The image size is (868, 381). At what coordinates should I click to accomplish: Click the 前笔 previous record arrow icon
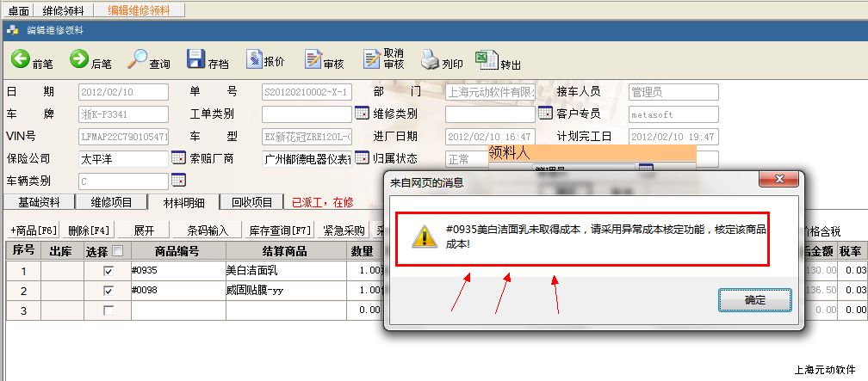[x=21, y=59]
